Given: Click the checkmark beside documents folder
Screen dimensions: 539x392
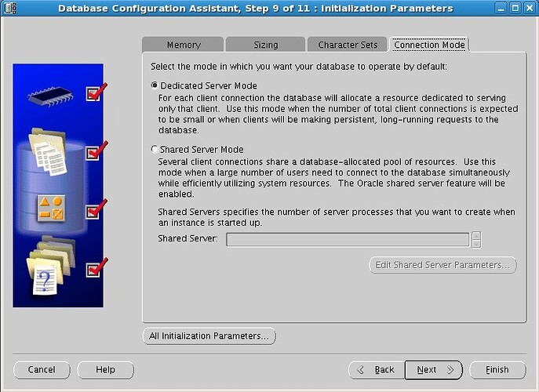Looking at the screenshot, I should click(97, 151).
